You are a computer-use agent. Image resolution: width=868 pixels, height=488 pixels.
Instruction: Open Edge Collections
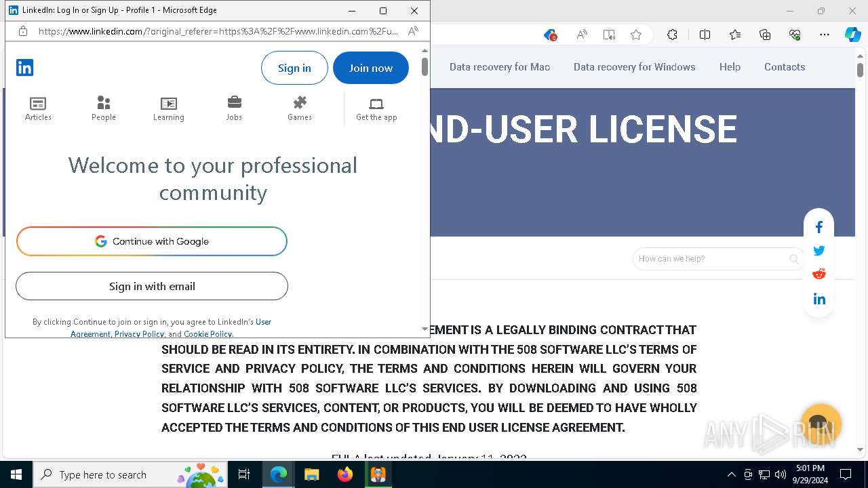(765, 35)
